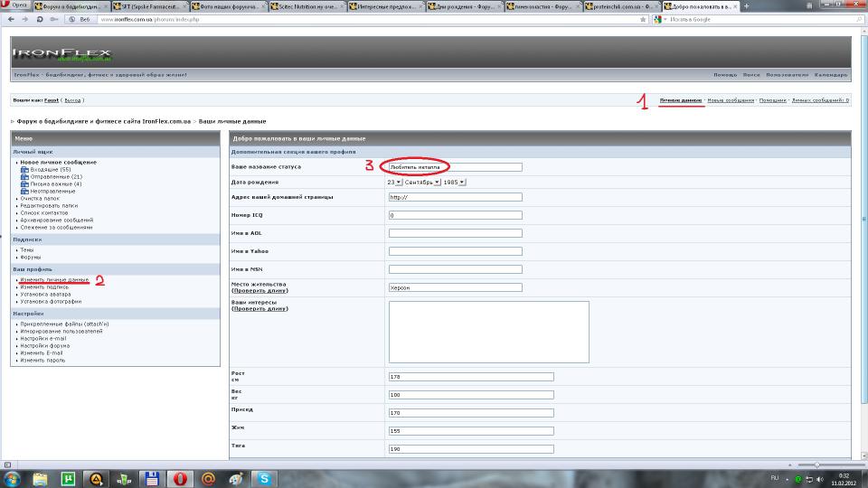Open the birth day dropdown
868x488 pixels.
[x=394, y=182]
